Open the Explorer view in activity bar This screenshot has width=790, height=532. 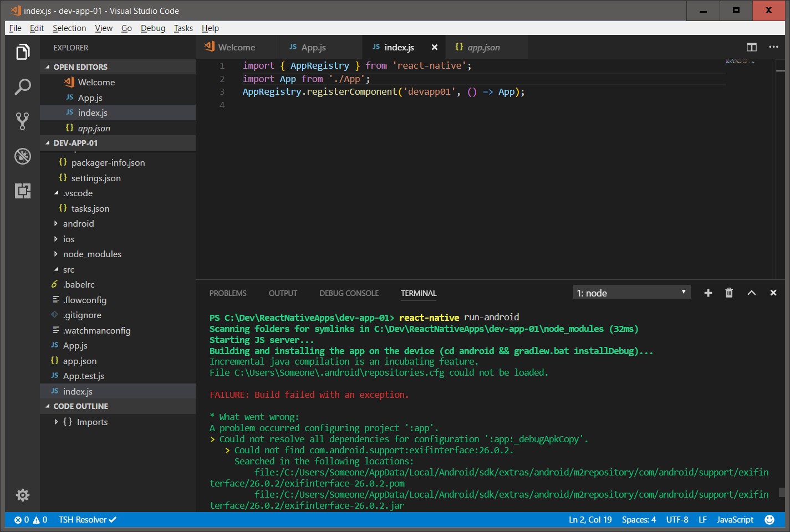click(x=23, y=52)
